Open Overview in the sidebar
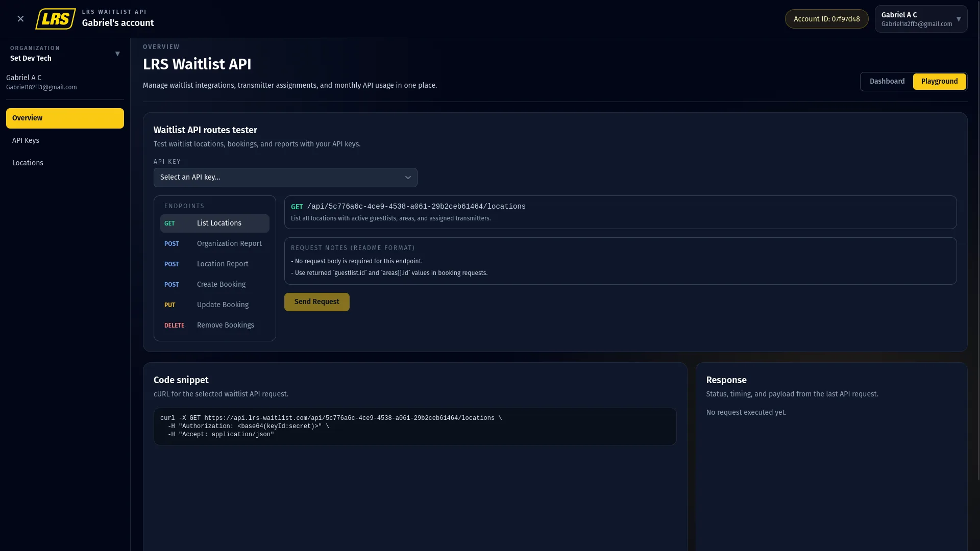This screenshot has height=551, width=980. pyautogui.click(x=65, y=118)
